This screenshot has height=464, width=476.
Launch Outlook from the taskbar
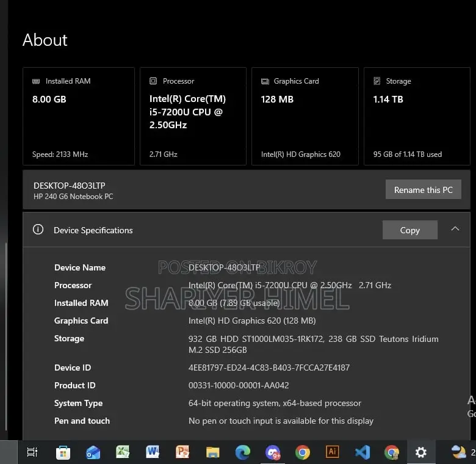pos(93,452)
